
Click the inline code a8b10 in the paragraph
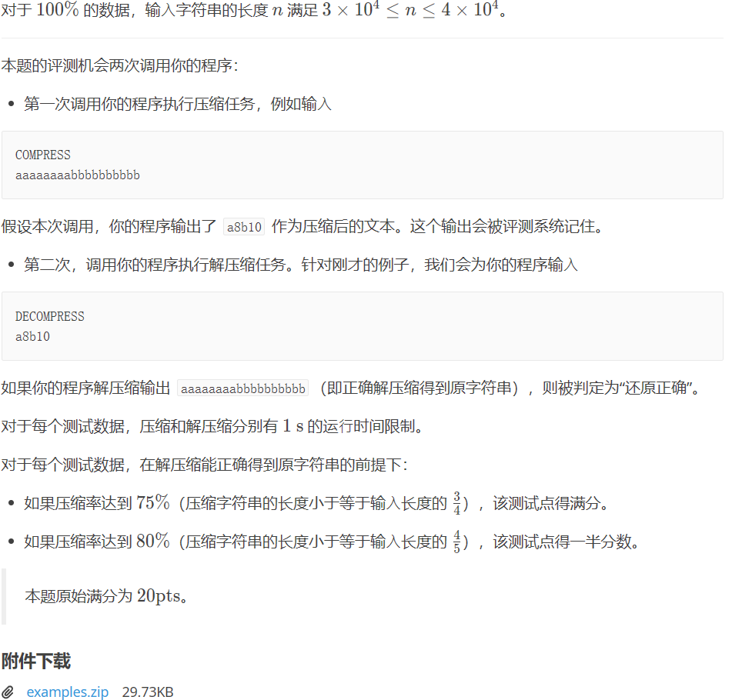tap(245, 227)
